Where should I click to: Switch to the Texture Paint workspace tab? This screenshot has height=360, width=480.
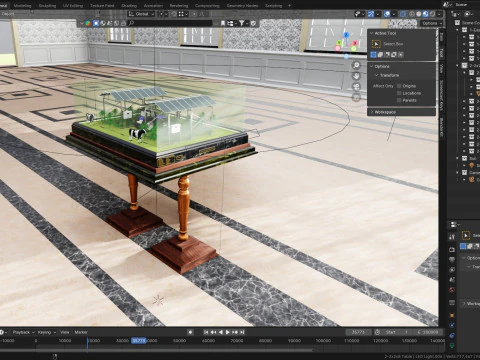click(102, 5)
